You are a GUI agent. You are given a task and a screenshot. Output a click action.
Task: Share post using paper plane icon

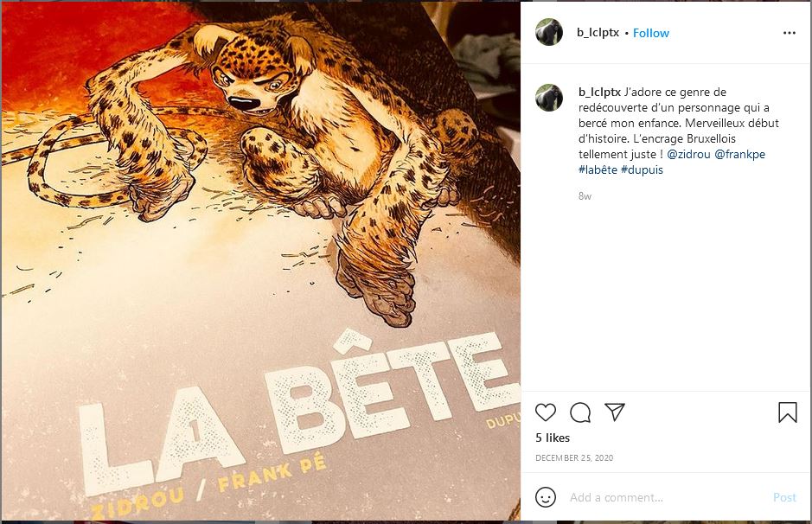[615, 412]
